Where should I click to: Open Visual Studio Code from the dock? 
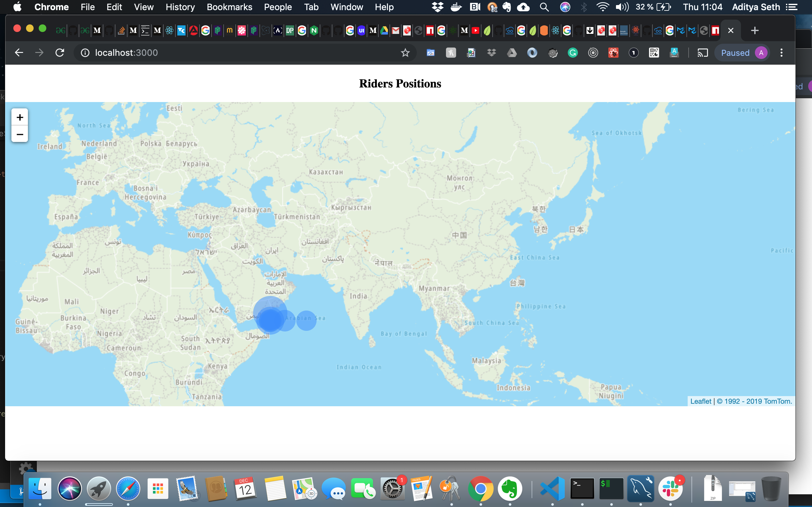click(552, 489)
